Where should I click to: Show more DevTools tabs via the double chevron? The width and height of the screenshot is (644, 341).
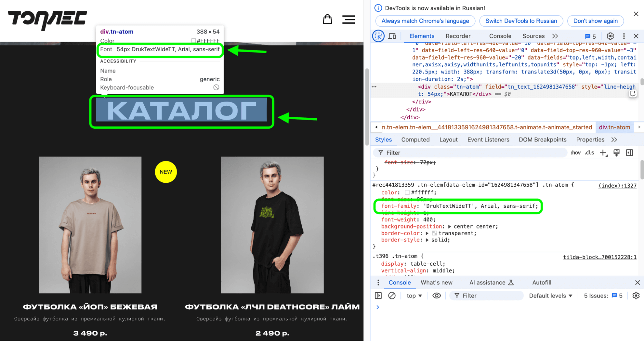555,36
